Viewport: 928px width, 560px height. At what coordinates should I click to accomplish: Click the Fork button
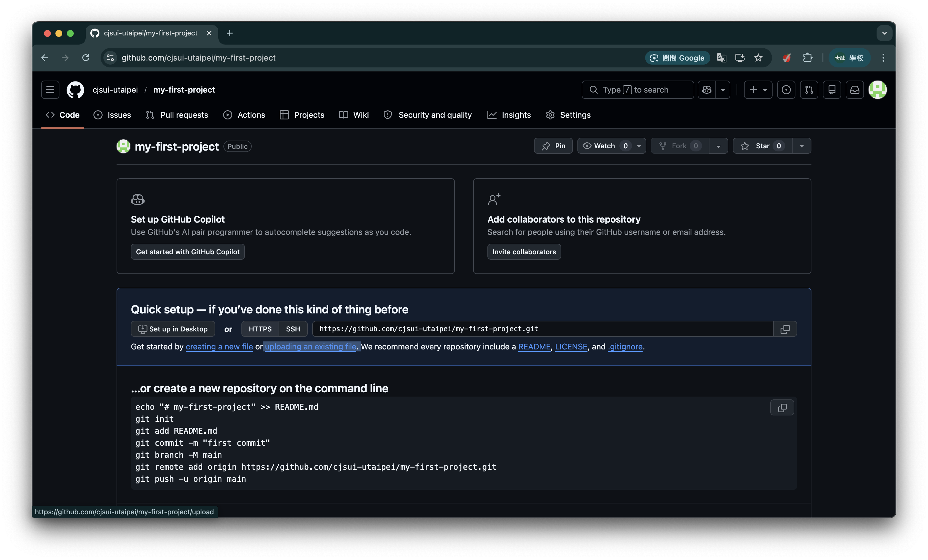pyautogui.click(x=680, y=146)
